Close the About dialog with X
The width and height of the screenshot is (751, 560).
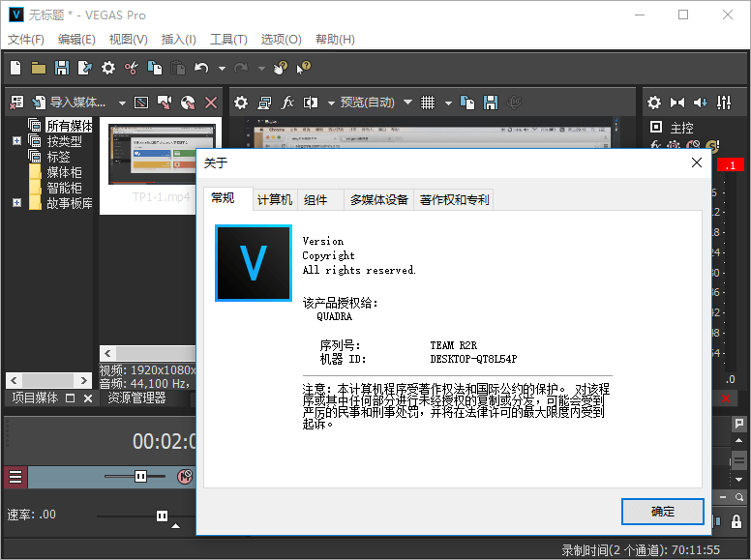click(x=697, y=162)
